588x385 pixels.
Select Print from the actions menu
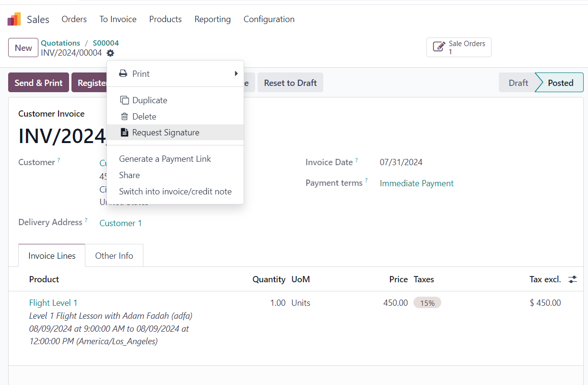coord(176,73)
